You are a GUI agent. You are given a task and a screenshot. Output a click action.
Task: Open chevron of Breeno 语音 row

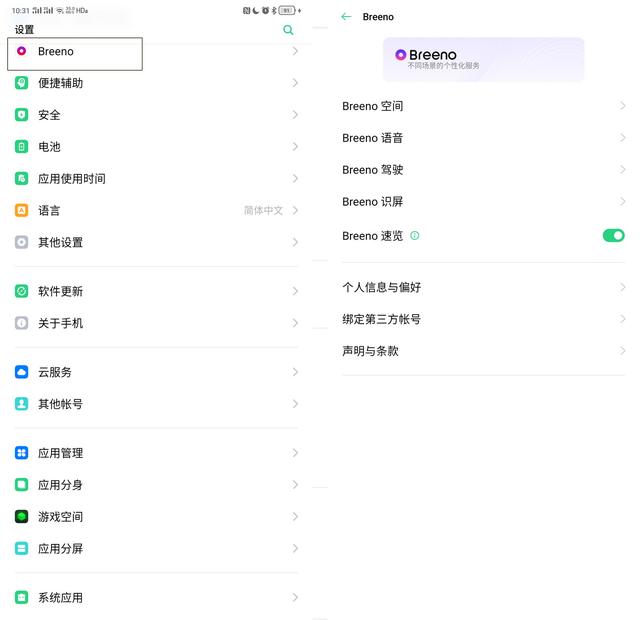(622, 138)
